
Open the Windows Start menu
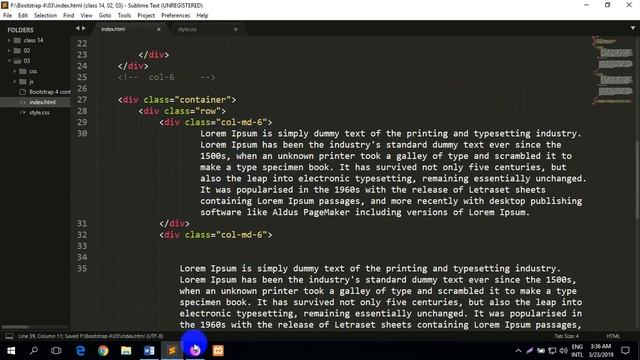coord(11,351)
